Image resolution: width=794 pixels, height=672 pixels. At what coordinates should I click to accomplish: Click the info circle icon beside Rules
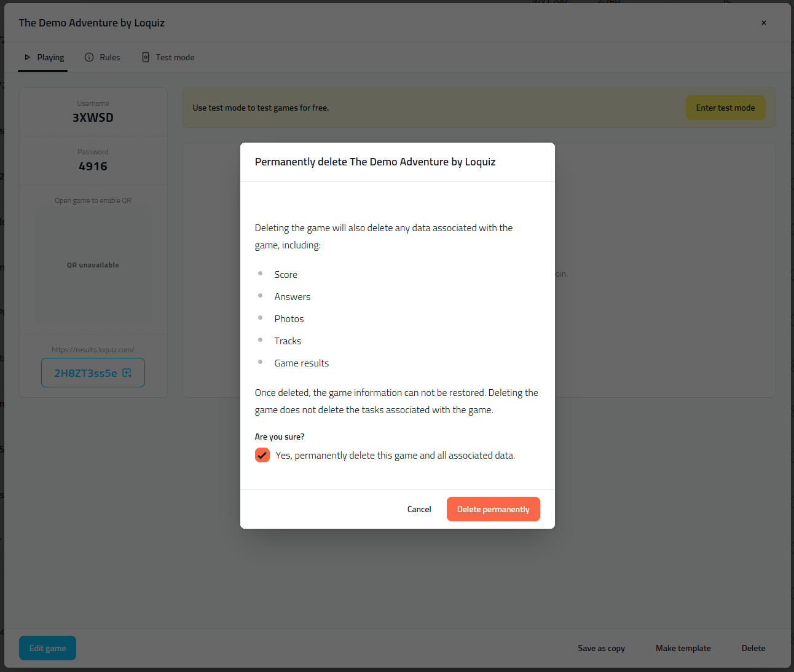pos(89,57)
